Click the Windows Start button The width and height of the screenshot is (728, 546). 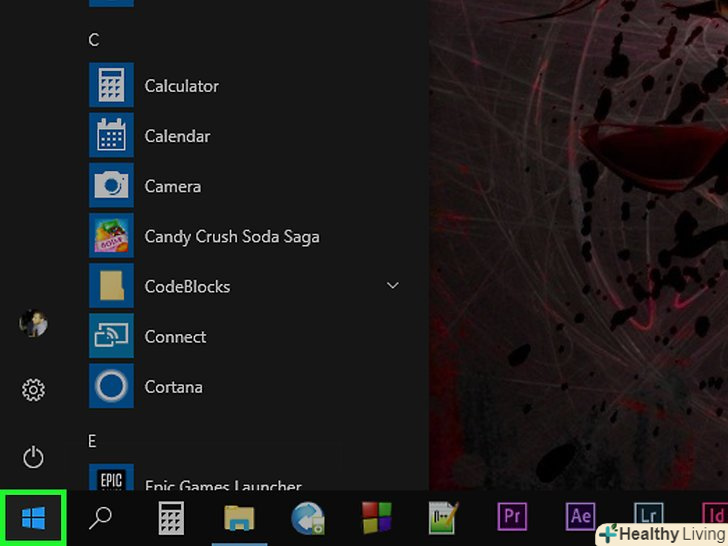(x=33, y=517)
